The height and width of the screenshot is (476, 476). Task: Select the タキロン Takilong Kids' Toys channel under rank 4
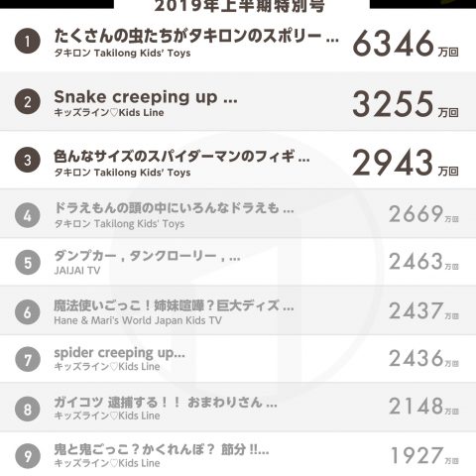(x=119, y=224)
